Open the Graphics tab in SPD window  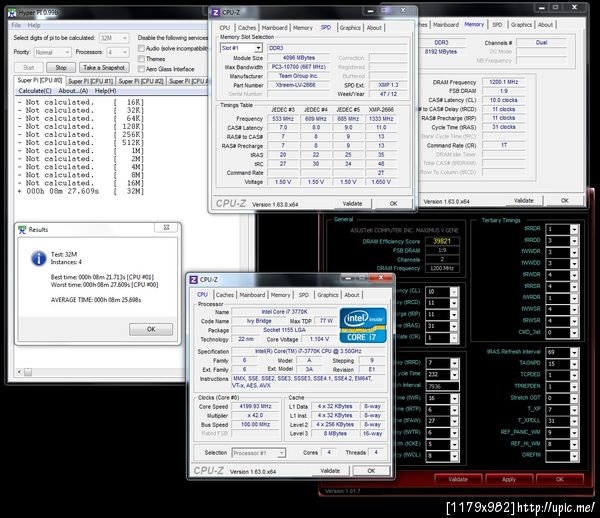(x=350, y=27)
